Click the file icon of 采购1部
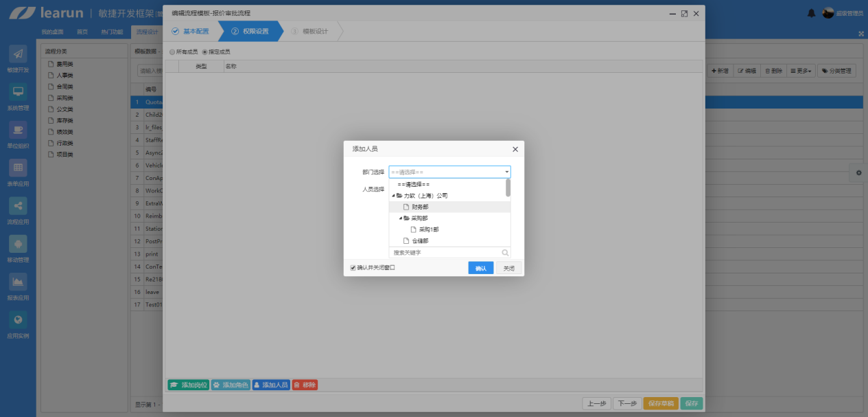 (413, 229)
